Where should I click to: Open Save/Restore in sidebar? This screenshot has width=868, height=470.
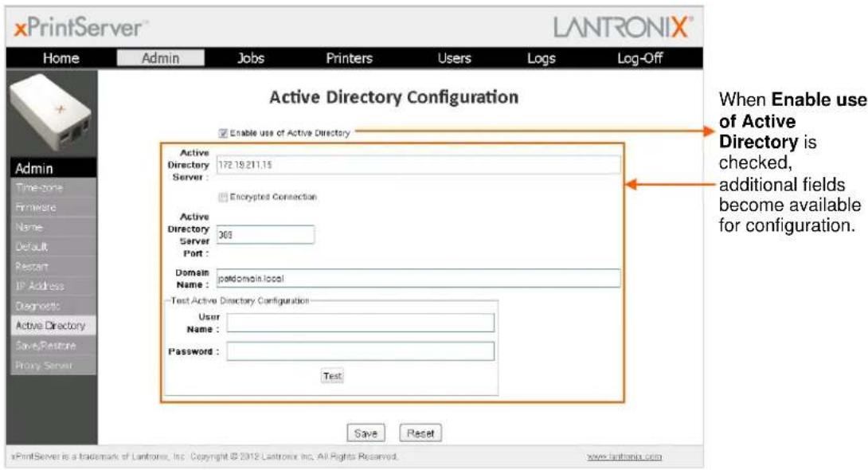tap(53, 346)
